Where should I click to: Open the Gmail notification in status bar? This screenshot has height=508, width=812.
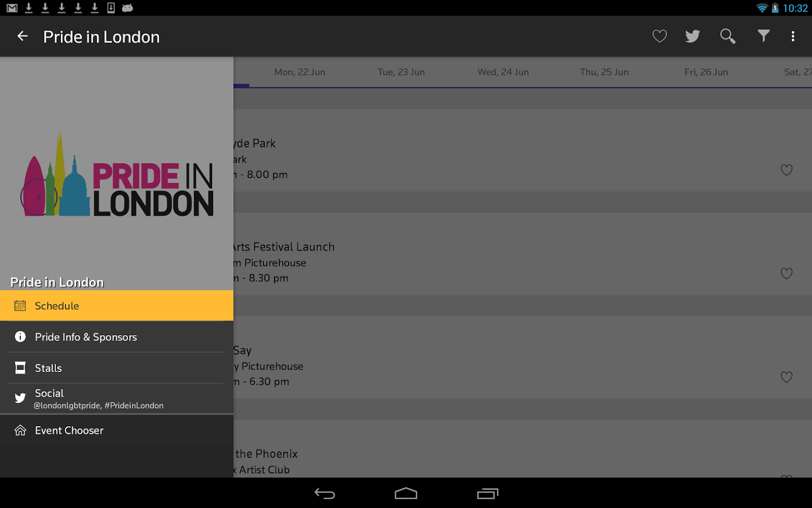click(12, 8)
